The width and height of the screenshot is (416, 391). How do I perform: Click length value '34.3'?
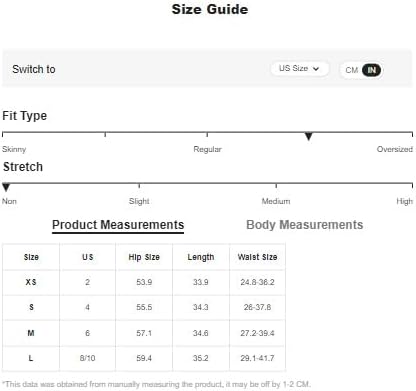tap(201, 307)
